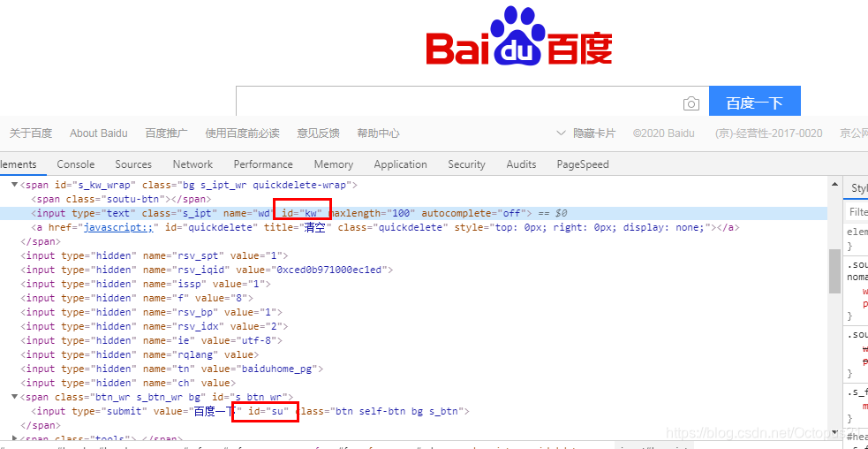Select the input id kw row

point(413,213)
